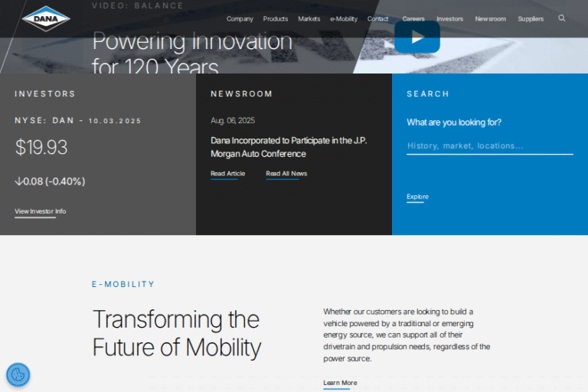This screenshot has width=588, height=392.
Task: Click the Dana logo
Action: pos(46,18)
